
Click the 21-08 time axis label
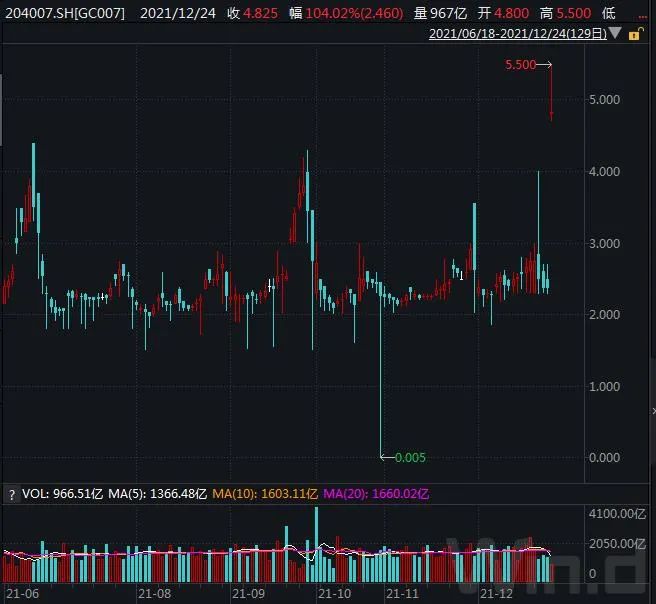click(x=154, y=594)
